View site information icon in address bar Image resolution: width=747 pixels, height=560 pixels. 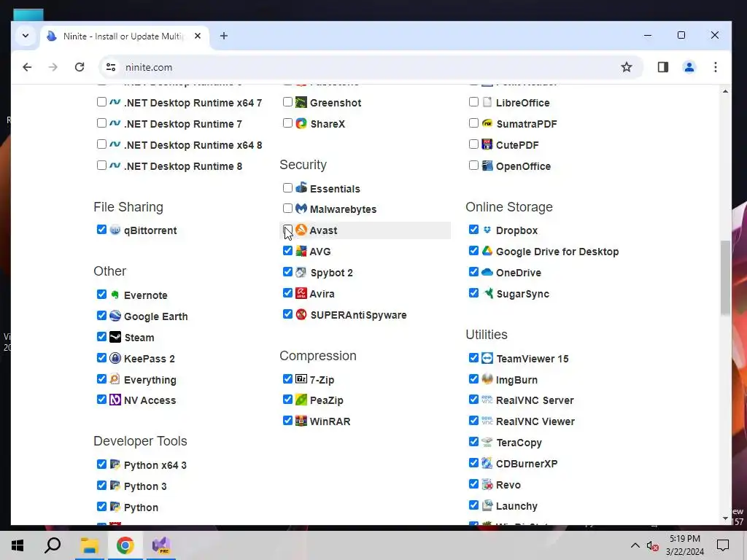pyautogui.click(x=111, y=67)
